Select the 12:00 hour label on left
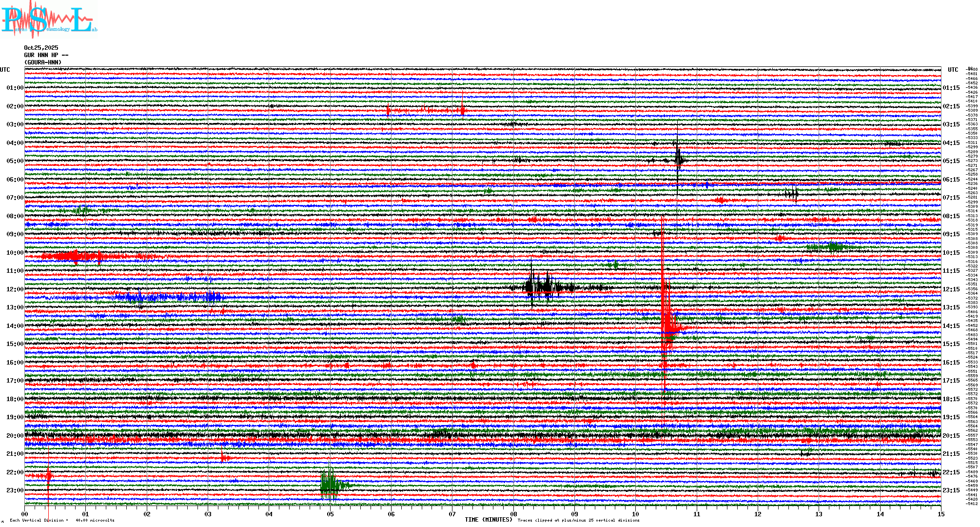Viewport: 980px width, 527px height. coord(15,289)
